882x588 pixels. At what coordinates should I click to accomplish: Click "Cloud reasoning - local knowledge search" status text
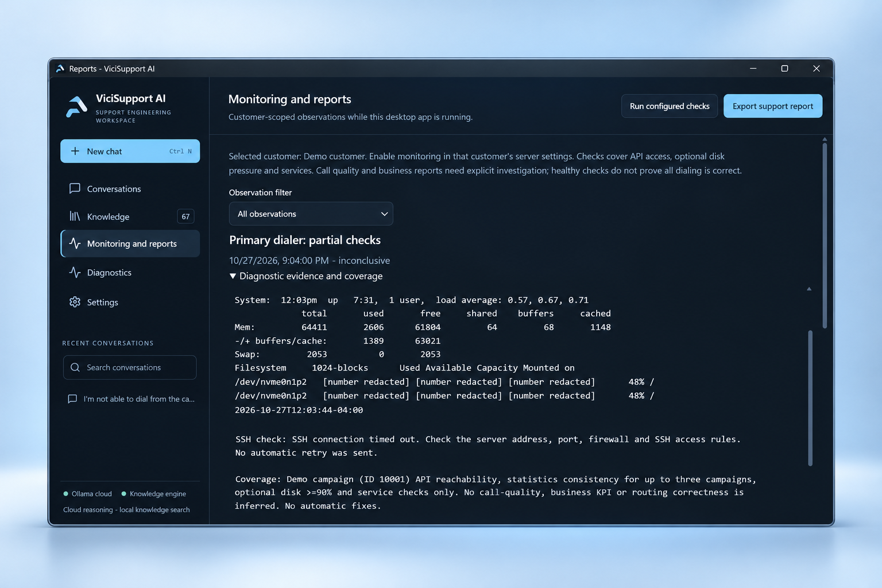[x=126, y=510]
